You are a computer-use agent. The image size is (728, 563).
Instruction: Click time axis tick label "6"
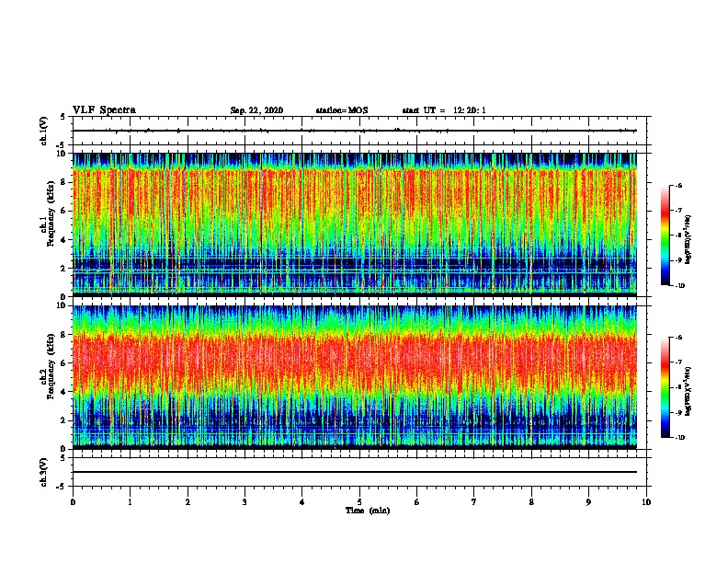point(417,502)
